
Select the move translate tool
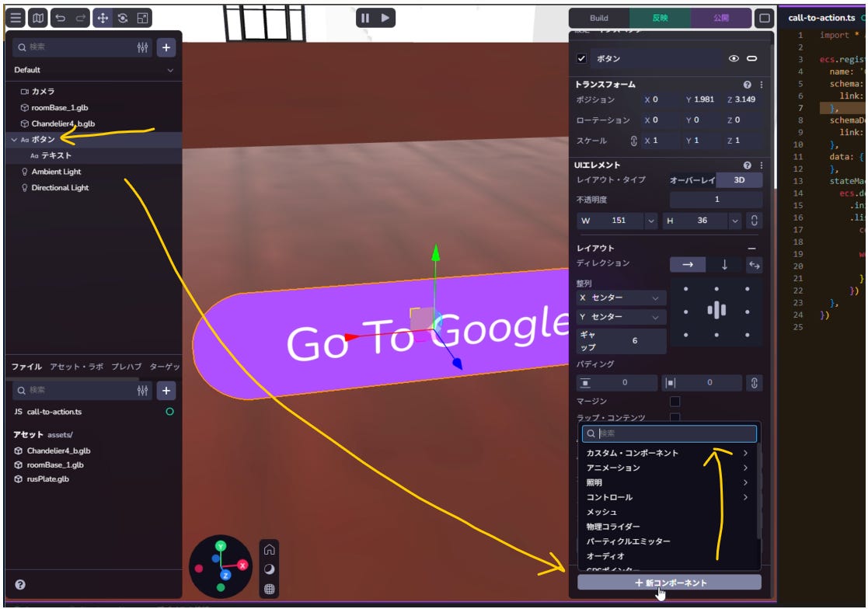pos(103,18)
